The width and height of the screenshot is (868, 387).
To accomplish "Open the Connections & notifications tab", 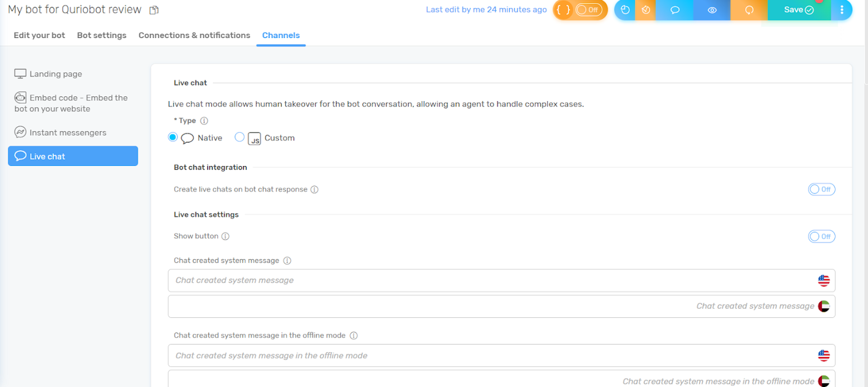I will (194, 36).
